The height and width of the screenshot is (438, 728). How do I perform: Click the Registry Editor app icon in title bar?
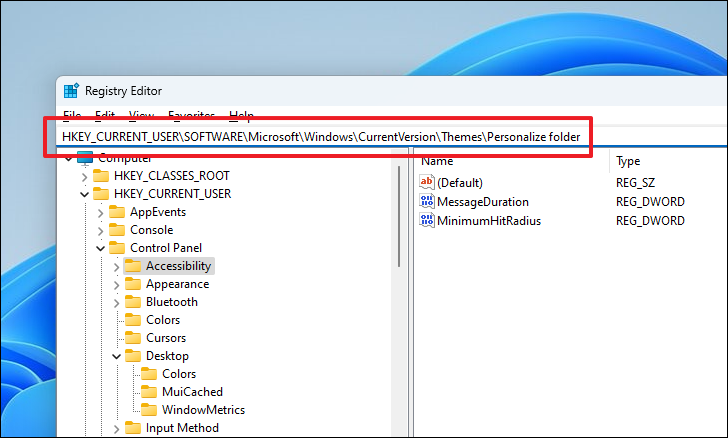(71, 91)
